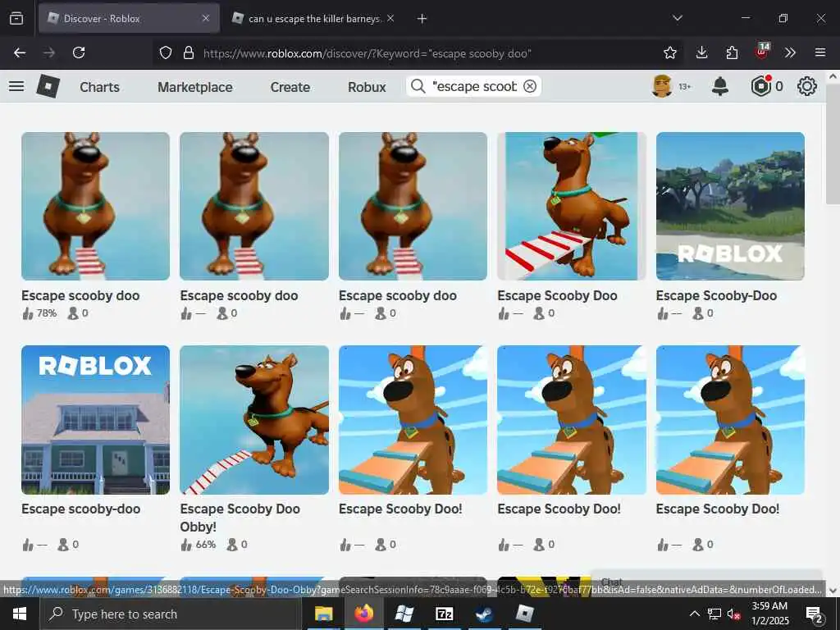Click the page vertical scrollbar thumb
The height and width of the screenshot is (630, 840).
pos(833,144)
